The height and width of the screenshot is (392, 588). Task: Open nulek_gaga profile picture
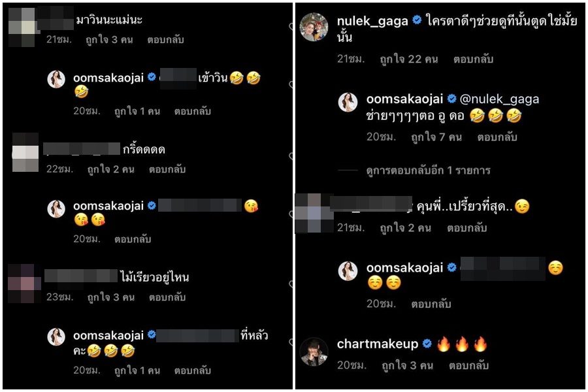tap(314, 27)
